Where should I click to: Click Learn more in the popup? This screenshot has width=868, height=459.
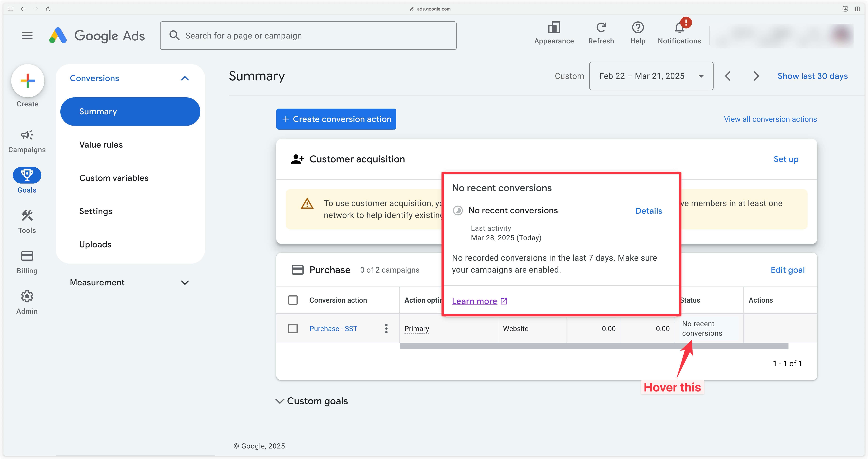[x=475, y=301]
